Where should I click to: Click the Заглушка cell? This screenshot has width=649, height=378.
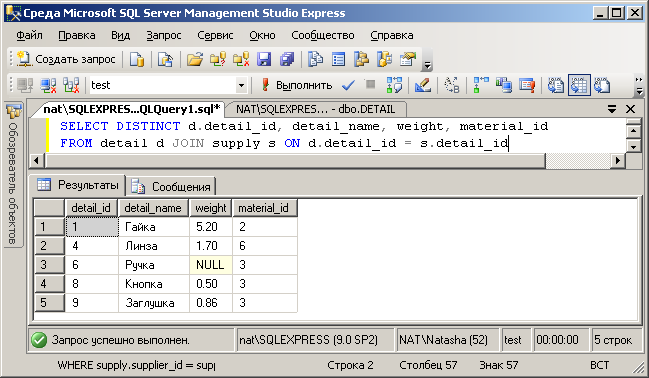154,303
